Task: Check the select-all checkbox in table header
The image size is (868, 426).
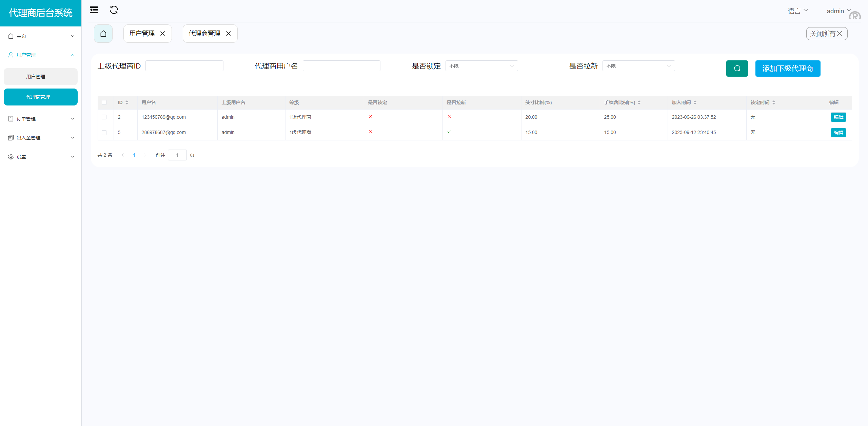Action: pos(104,102)
